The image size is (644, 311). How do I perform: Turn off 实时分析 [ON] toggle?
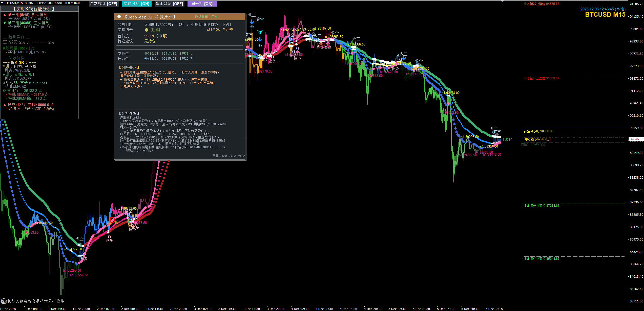click(x=136, y=4)
